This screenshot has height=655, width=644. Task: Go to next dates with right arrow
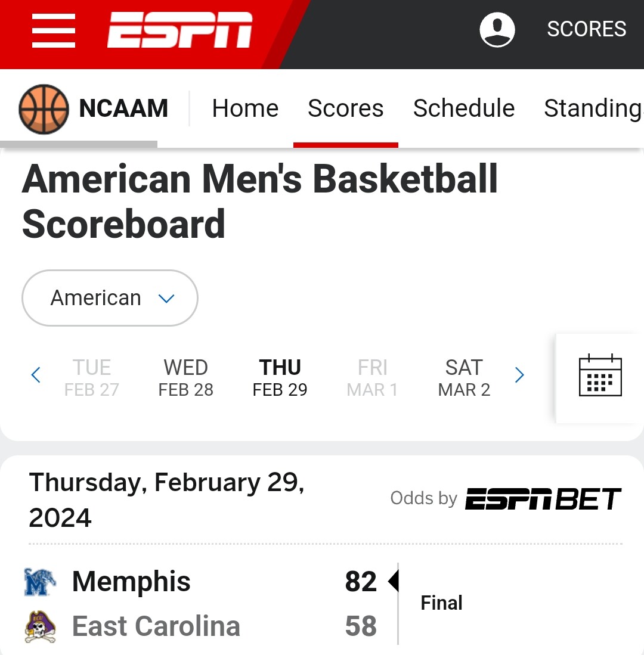tap(519, 375)
